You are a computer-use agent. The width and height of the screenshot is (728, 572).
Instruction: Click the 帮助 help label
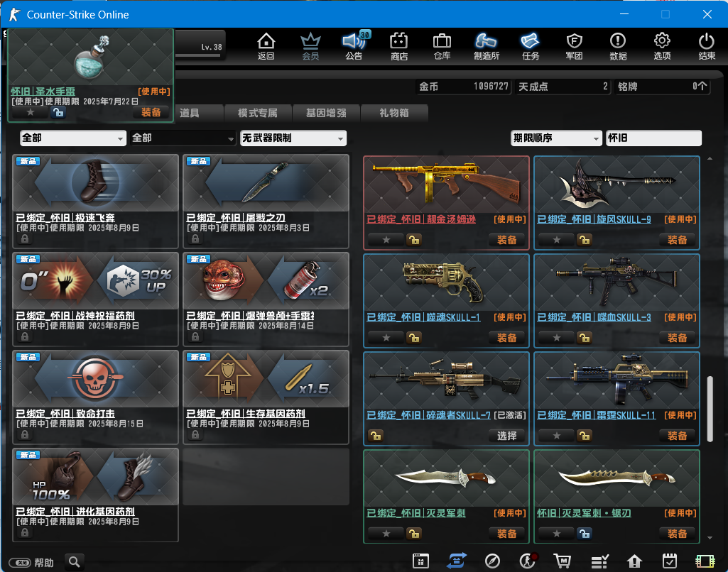click(x=44, y=563)
